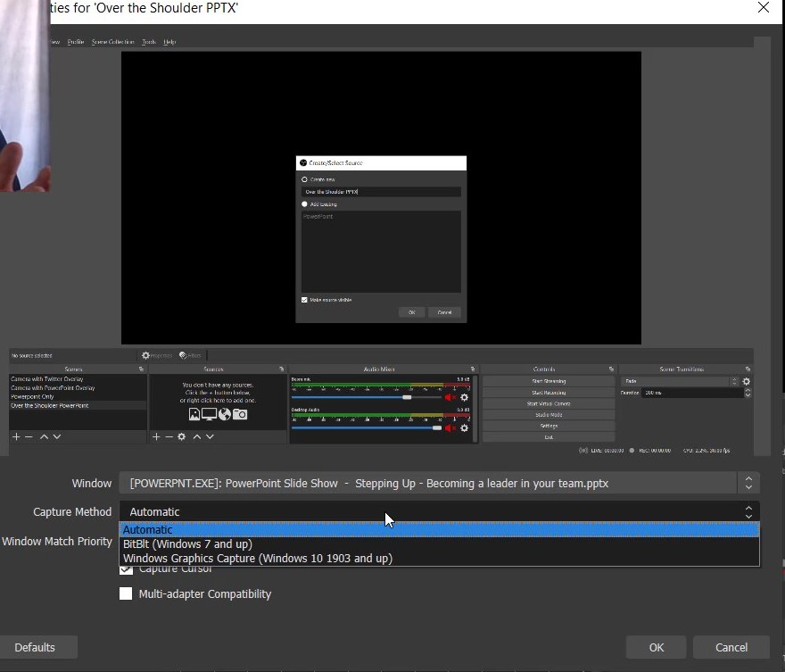Mute the Mic audio channel speaker icon

(x=448, y=397)
